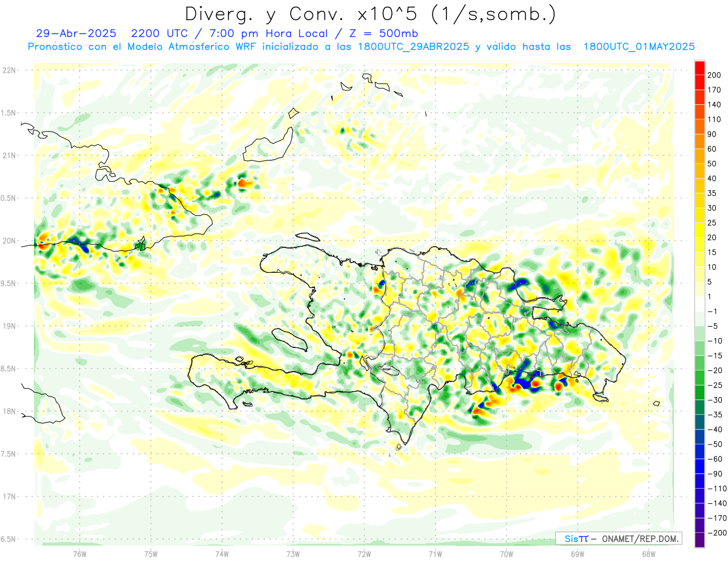
Task: Click the 22N latitude label
Action: 8,70
